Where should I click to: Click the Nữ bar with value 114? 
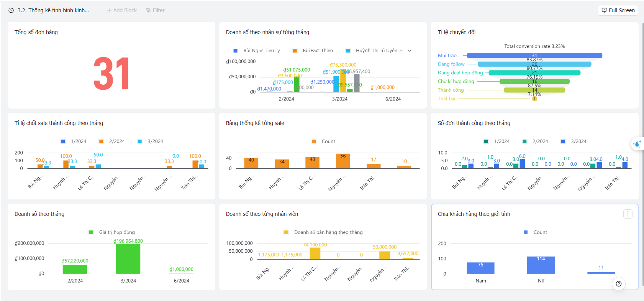541,265
